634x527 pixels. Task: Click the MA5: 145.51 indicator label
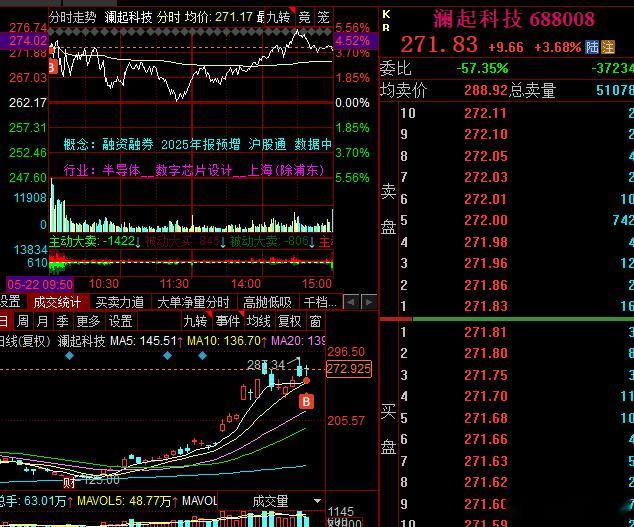click(x=146, y=341)
